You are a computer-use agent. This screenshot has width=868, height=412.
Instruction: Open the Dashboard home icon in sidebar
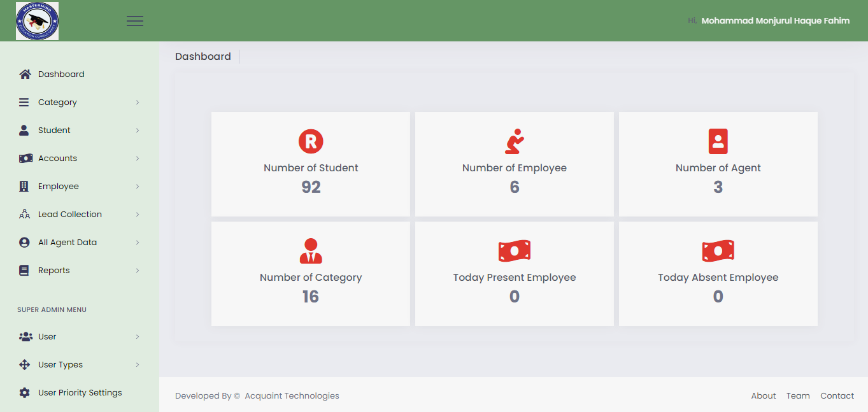24,74
